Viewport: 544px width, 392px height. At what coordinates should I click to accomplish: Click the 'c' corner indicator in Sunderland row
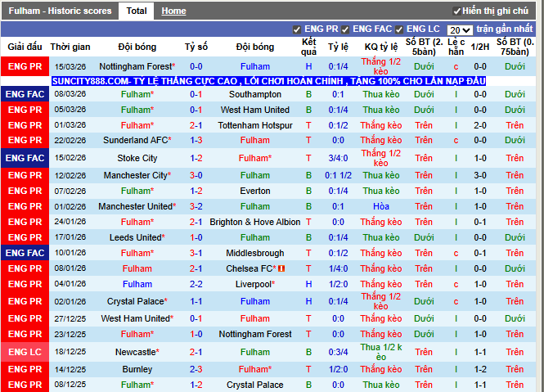pos(456,141)
